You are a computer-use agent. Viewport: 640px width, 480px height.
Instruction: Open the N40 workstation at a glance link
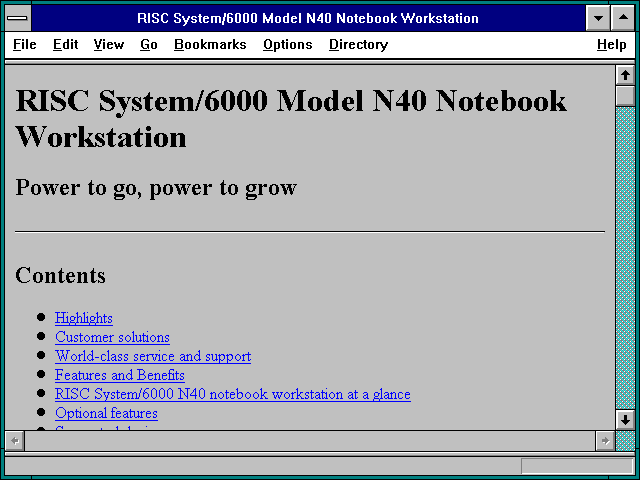coord(233,394)
